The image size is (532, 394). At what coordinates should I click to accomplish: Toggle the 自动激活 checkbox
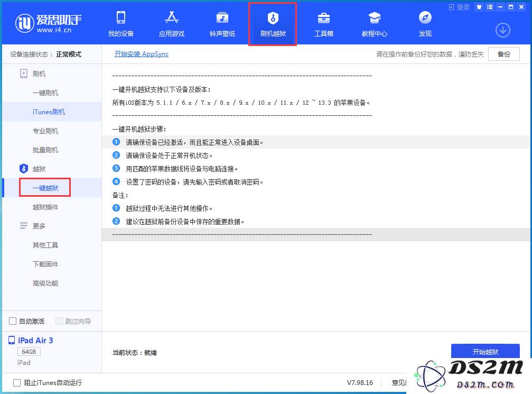(13, 321)
